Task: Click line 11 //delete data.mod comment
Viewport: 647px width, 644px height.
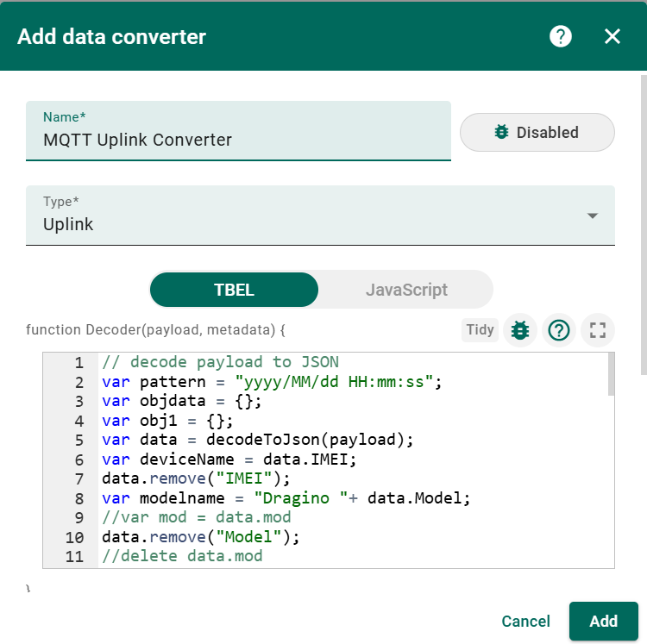Action: [182, 556]
